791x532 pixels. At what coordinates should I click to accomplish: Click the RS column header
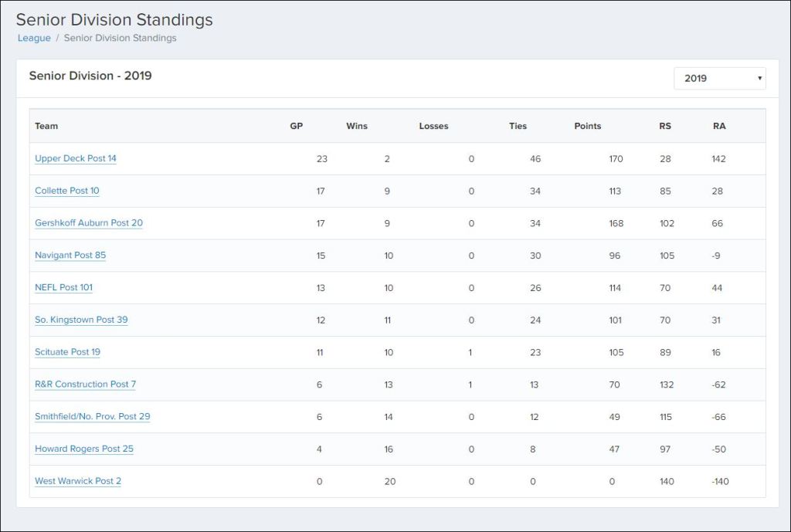665,126
